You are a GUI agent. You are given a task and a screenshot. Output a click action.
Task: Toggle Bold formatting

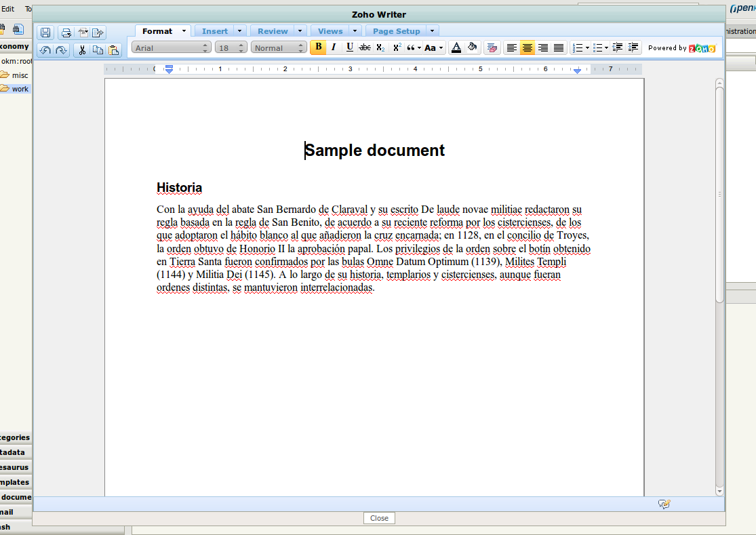pyautogui.click(x=318, y=47)
